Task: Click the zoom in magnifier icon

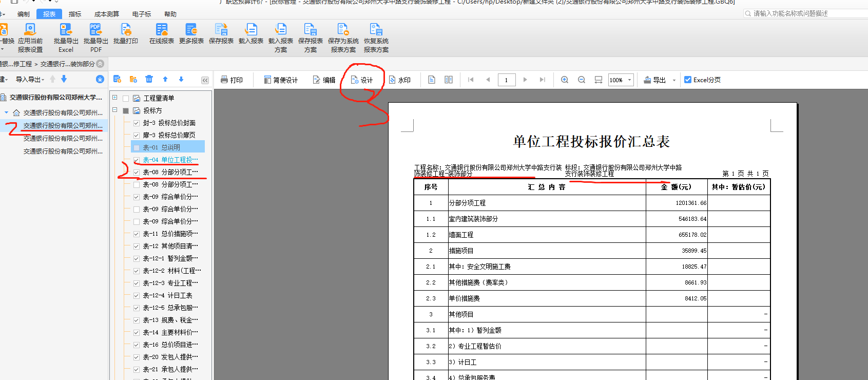Action: pyautogui.click(x=565, y=80)
